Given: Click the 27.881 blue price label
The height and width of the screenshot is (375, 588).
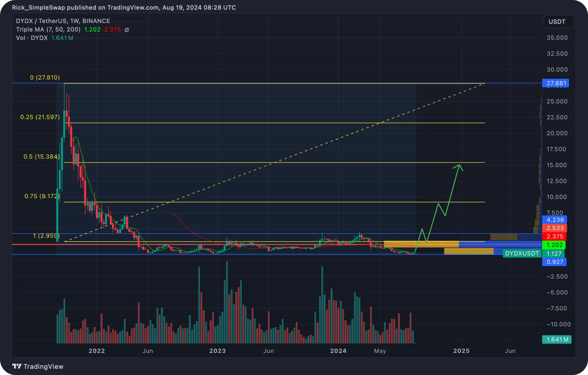Looking at the screenshot, I should point(556,83).
